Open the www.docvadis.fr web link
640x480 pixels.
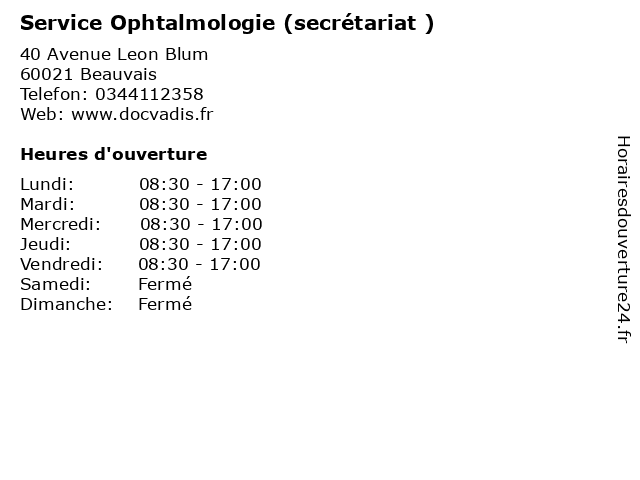(x=142, y=114)
